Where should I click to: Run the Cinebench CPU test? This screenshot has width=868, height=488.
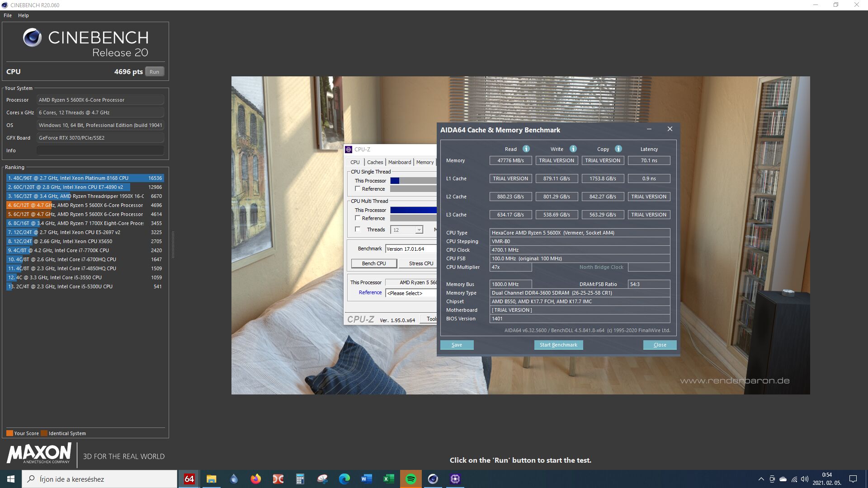pyautogui.click(x=155, y=71)
